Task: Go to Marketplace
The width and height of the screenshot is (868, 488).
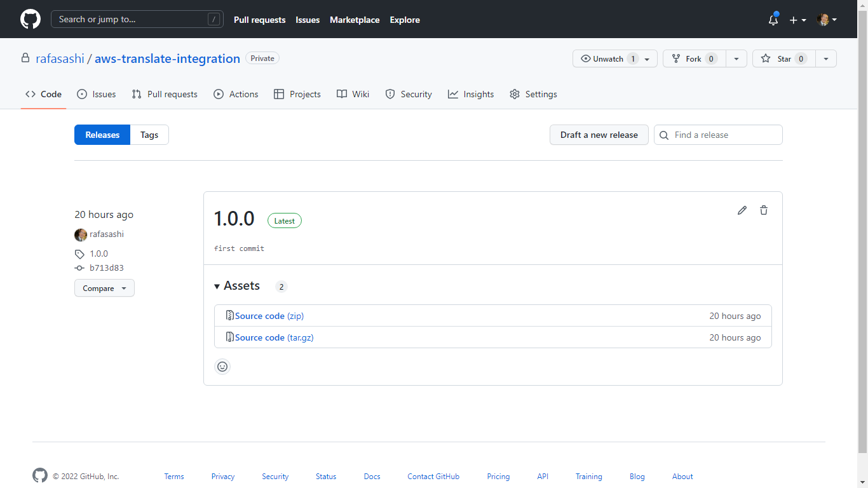Action: (x=355, y=20)
